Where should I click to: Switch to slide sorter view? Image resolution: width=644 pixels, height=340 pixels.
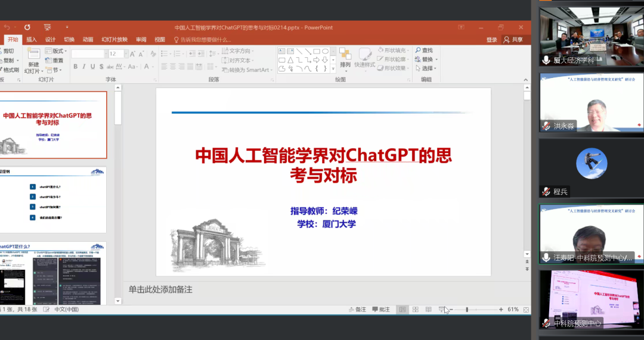click(416, 310)
